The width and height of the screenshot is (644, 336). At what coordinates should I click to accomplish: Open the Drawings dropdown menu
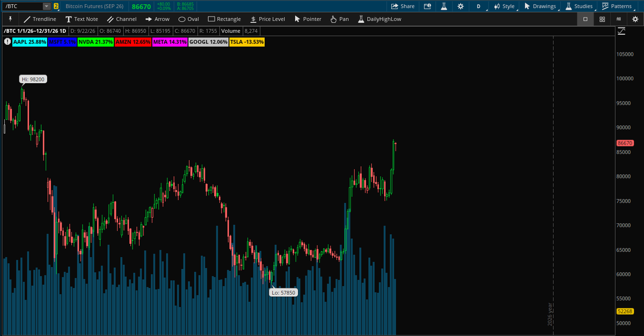point(540,6)
